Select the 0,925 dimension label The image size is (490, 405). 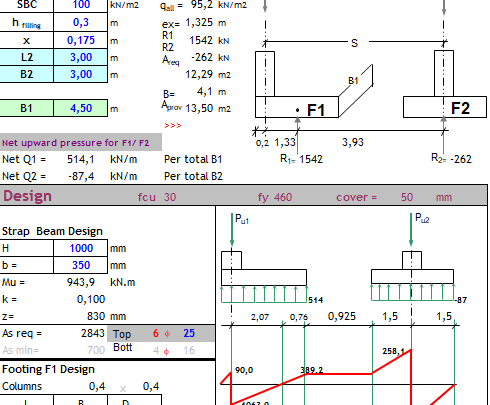point(342,316)
